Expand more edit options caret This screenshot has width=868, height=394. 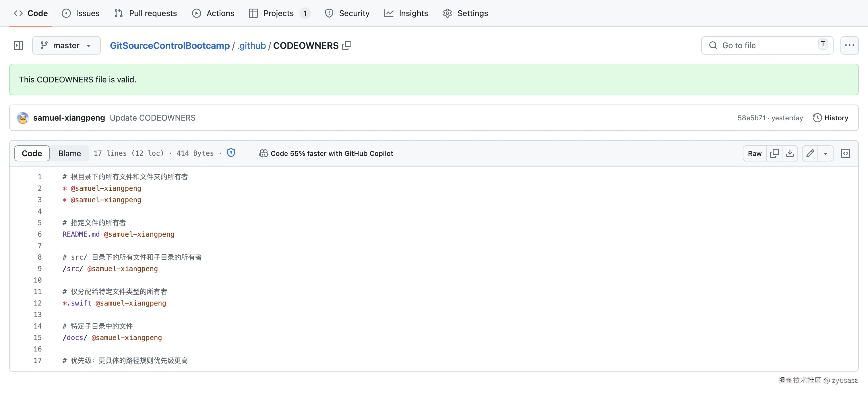[x=825, y=153]
